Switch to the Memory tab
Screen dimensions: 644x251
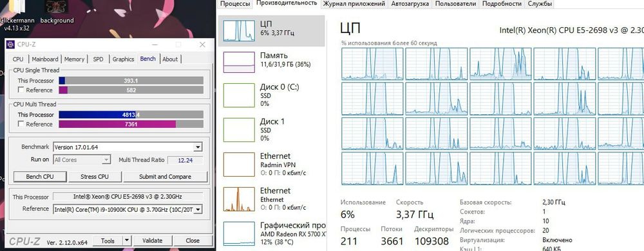(x=74, y=59)
